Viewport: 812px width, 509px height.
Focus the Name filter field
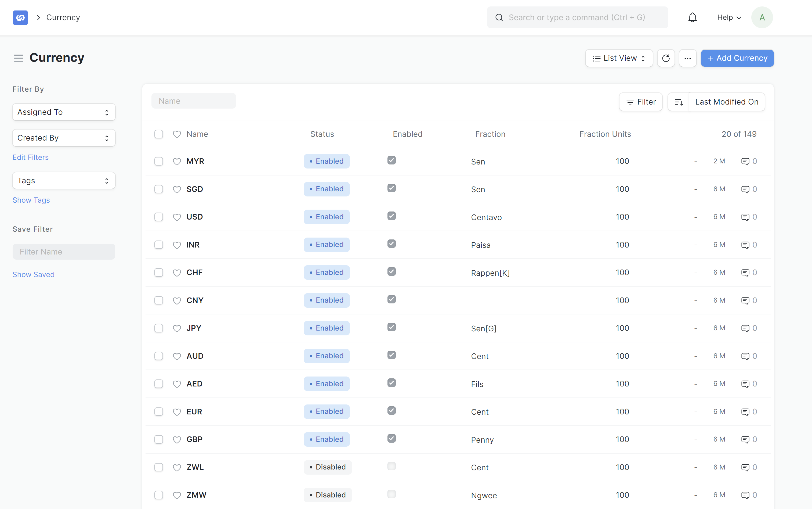point(194,101)
